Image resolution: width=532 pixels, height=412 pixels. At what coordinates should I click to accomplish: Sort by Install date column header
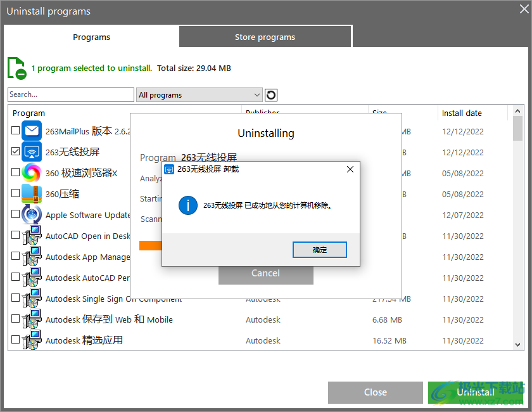coord(462,113)
